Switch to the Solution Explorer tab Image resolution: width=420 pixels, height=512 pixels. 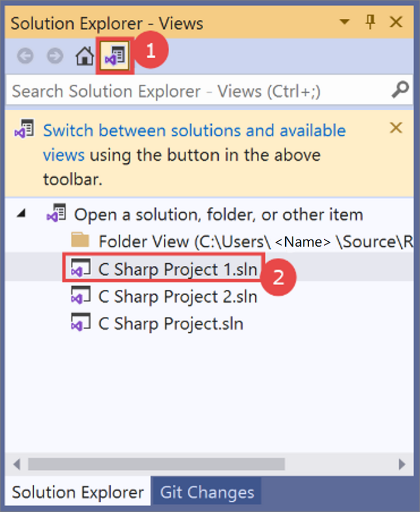(x=78, y=492)
